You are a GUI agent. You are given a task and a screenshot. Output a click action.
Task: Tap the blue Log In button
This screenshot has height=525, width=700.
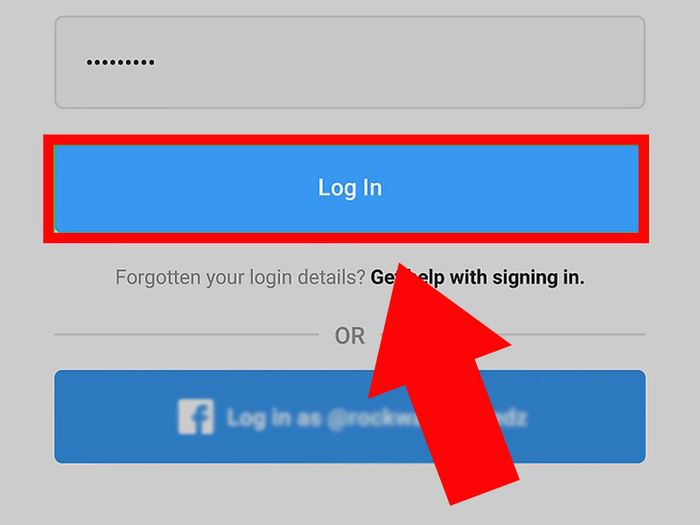point(346,188)
